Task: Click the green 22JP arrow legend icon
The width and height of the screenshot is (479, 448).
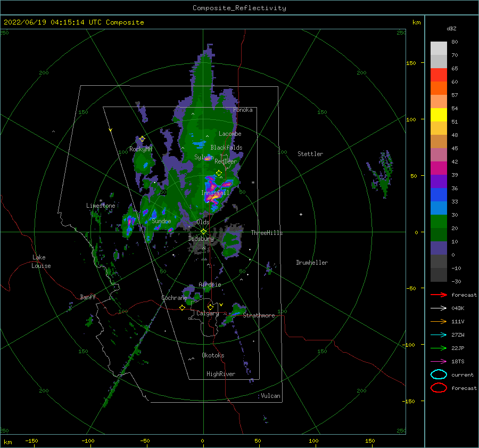Action: pos(439,348)
